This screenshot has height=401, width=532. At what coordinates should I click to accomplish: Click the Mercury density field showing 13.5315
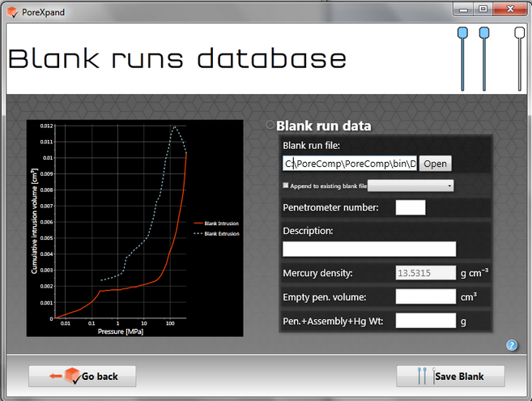(426, 273)
